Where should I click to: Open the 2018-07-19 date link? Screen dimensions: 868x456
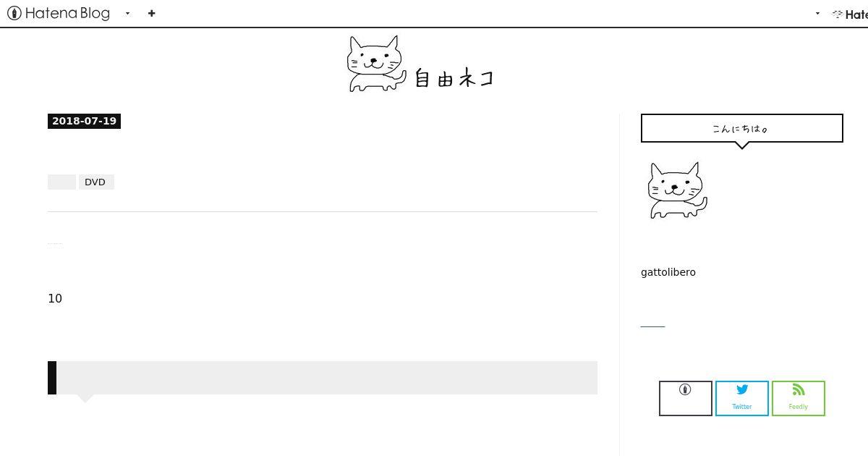84,121
